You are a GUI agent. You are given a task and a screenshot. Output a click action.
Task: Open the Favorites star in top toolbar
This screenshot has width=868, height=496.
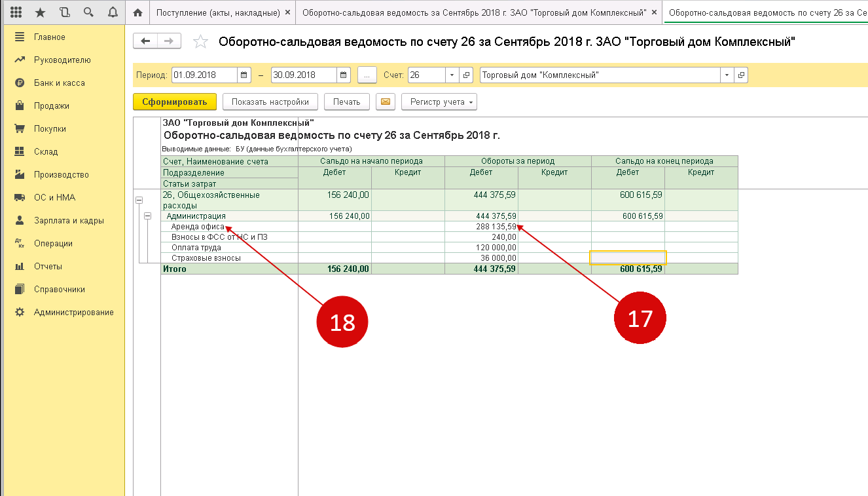[40, 12]
